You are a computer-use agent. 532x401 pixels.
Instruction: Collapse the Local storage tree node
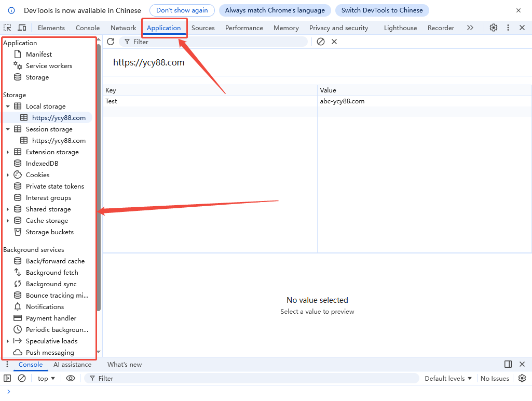[8, 106]
